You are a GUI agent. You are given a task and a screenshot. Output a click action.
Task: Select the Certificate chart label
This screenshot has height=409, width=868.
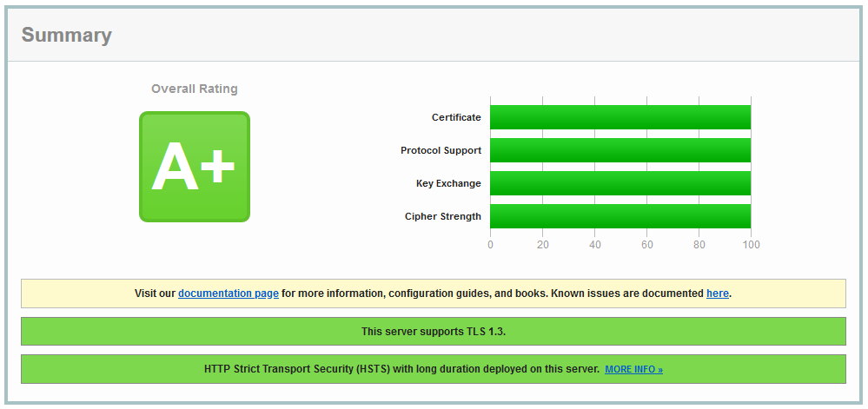[456, 117]
